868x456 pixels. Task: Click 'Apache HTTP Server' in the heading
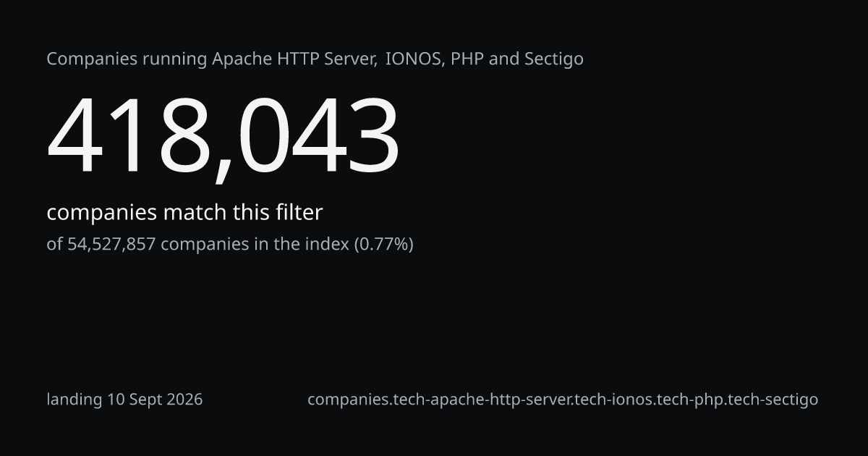[294, 59]
